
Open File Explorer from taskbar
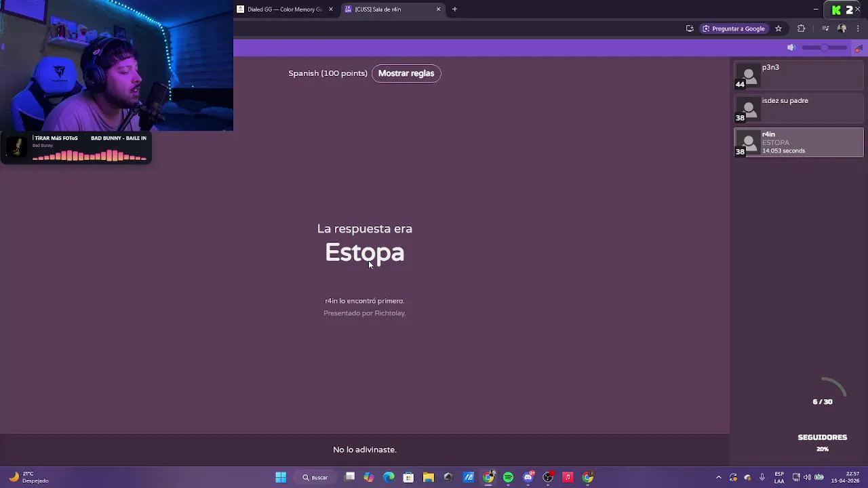[x=429, y=477]
